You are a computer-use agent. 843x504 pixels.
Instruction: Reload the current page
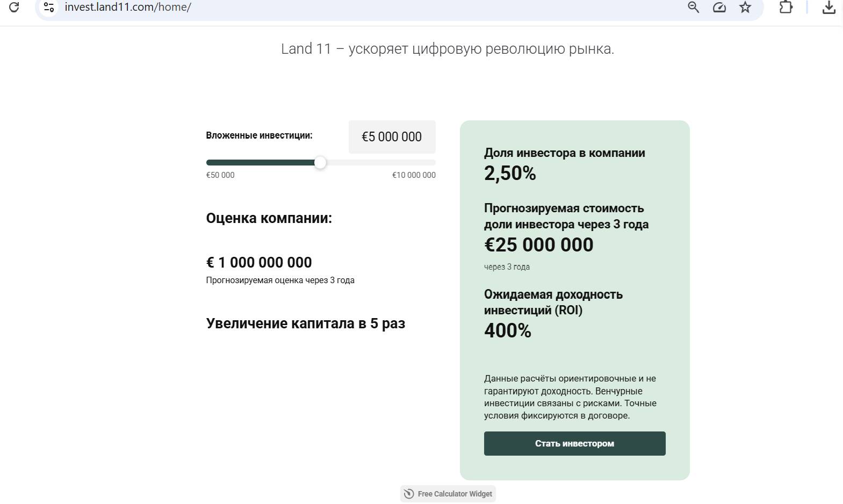pos(14,7)
